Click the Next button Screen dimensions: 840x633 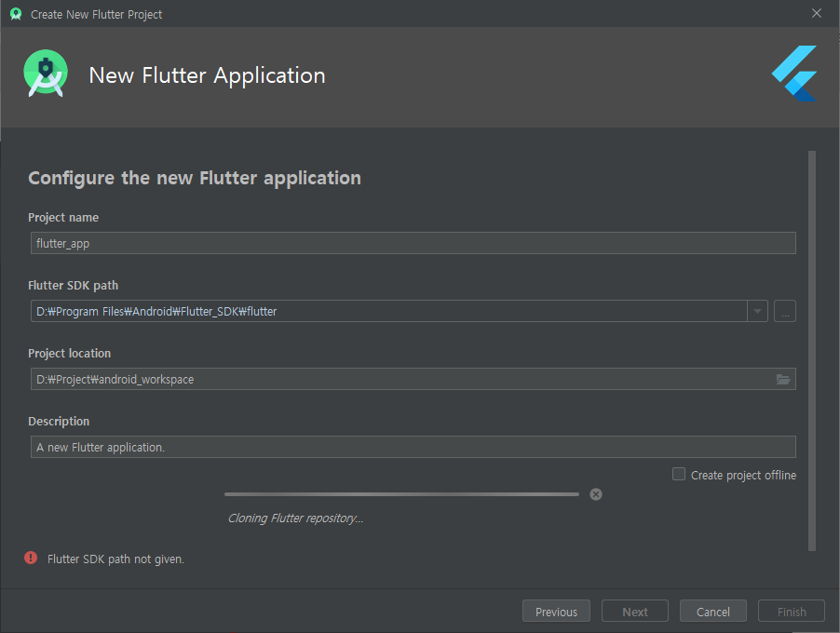click(x=635, y=611)
